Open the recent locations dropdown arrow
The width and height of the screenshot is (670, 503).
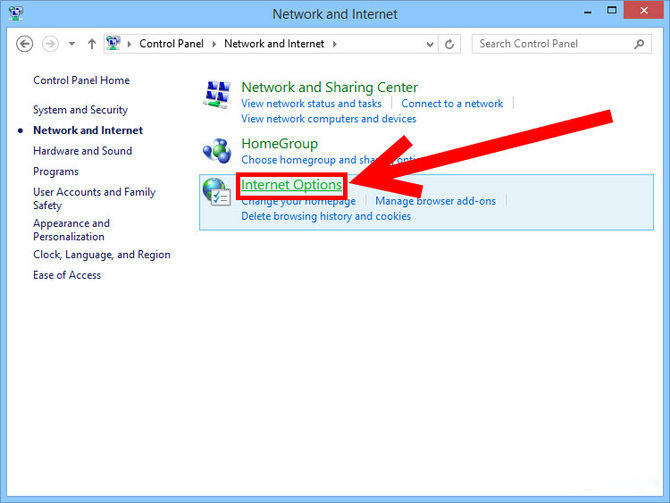tap(72, 44)
